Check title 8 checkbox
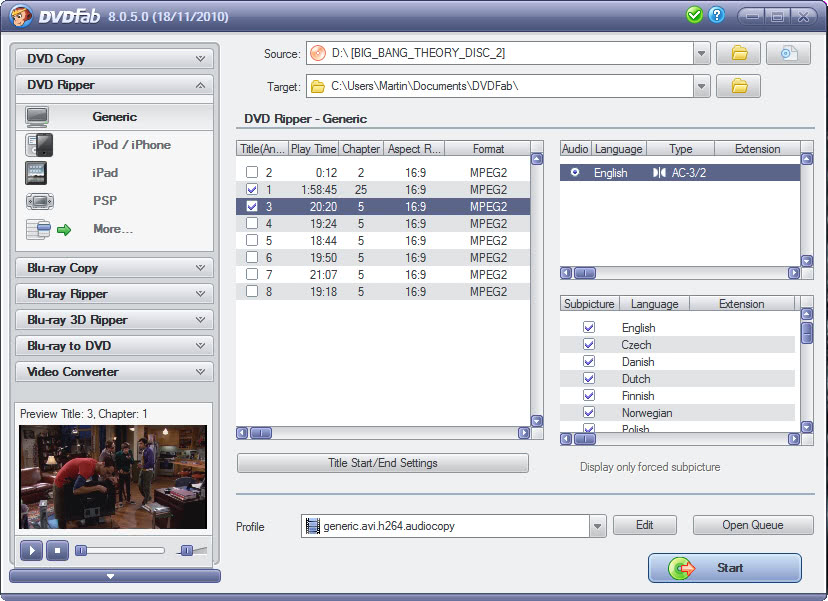 pyautogui.click(x=252, y=291)
